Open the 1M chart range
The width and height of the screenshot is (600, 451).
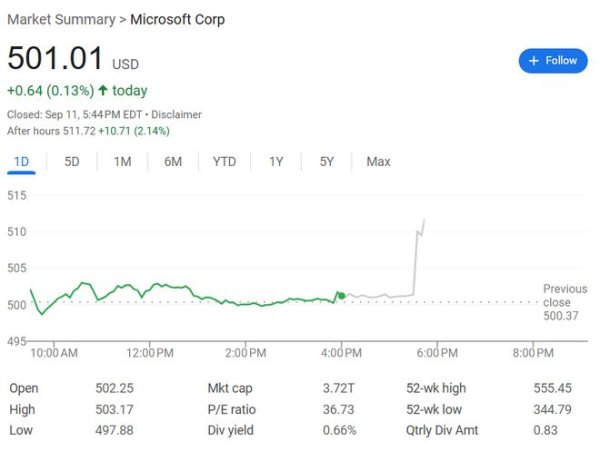[x=123, y=162]
